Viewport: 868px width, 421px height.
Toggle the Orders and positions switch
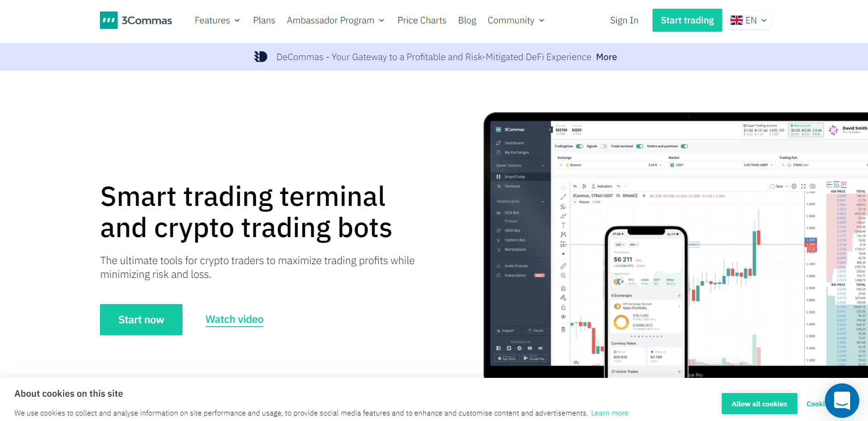(684, 146)
